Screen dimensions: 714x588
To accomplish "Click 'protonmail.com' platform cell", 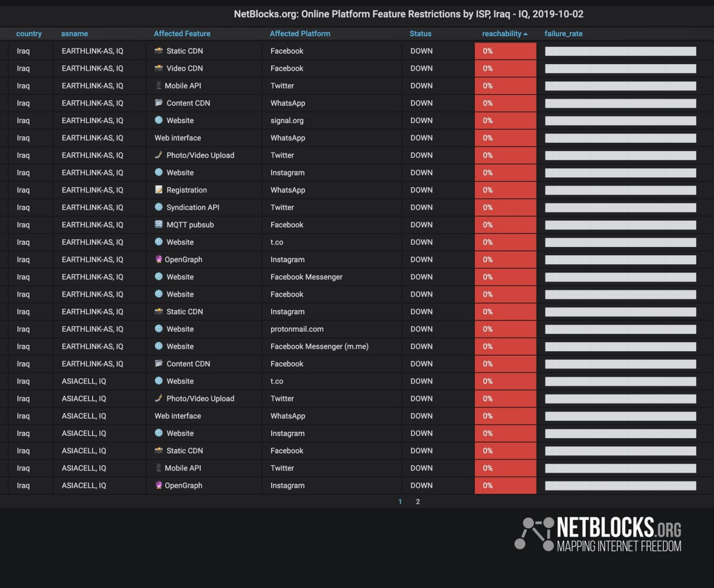I will [297, 329].
